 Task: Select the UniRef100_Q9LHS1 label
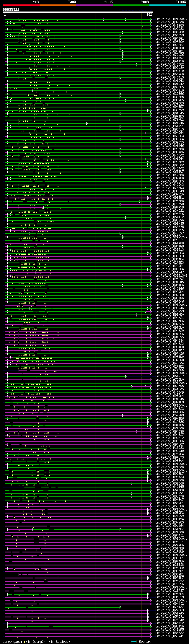pyautogui.click(x=170, y=318)
